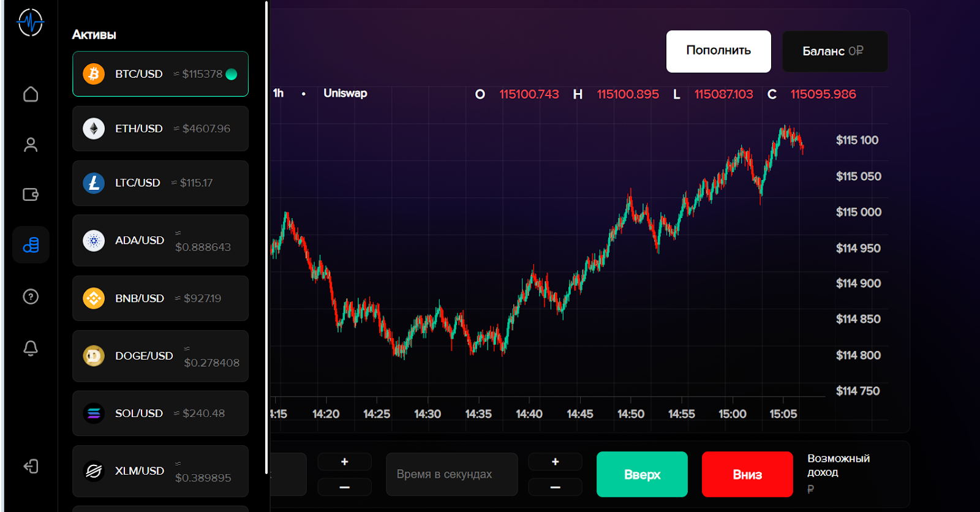This screenshot has width=980, height=512.
Task: Click the Время в секундах input field
Action: click(x=452, y=474)
